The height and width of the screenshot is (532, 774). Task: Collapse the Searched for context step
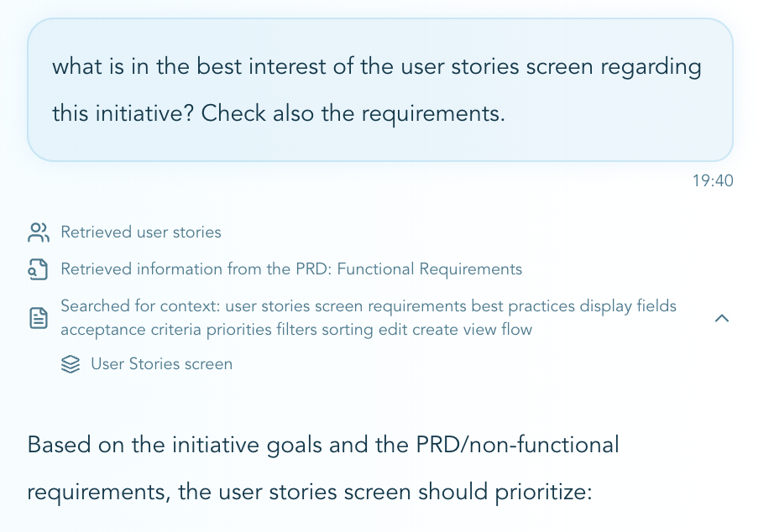tap(721, 318)
